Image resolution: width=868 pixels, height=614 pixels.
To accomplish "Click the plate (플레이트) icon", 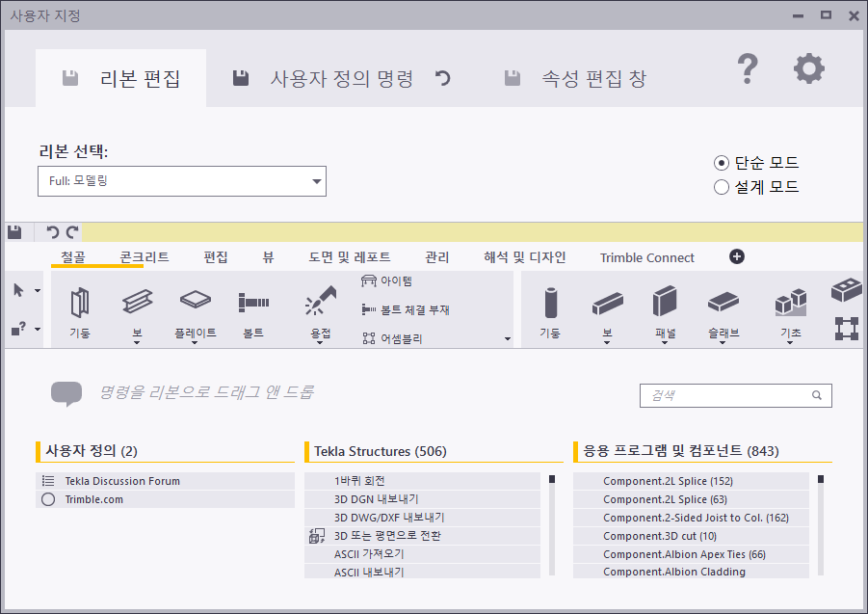I will (x=196, y=302).
